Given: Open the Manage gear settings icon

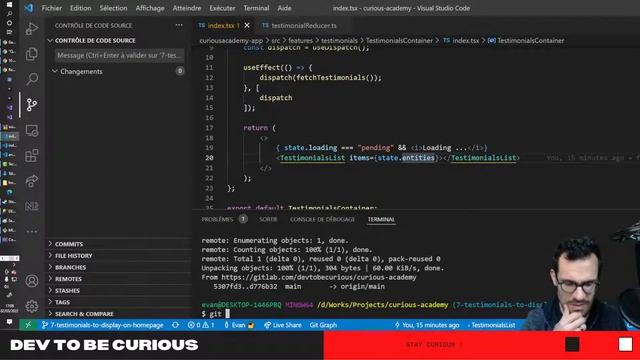Looking at the screenshot, I should pos(32,306).
